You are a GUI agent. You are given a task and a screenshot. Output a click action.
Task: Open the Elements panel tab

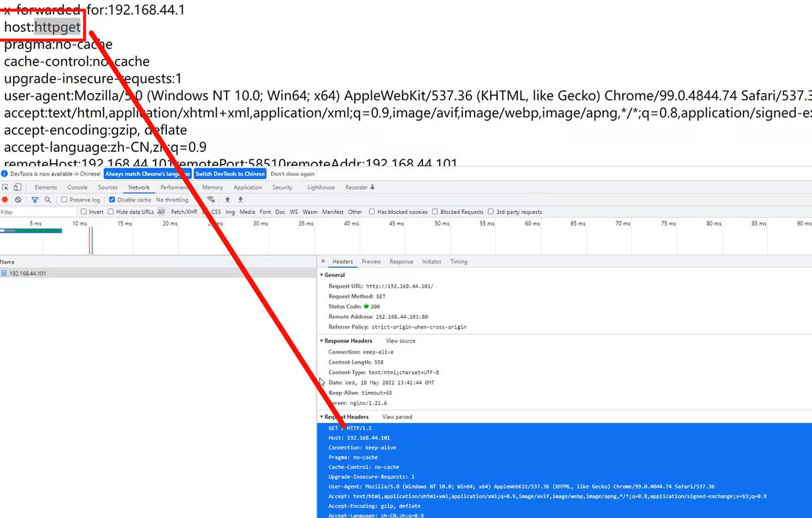[x=46, y=187]
